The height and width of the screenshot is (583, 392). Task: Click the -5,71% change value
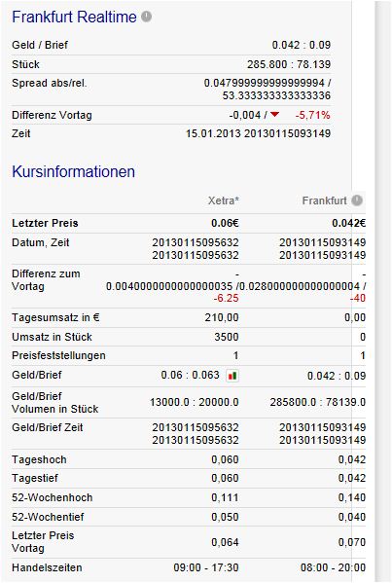tap(312, 115)
